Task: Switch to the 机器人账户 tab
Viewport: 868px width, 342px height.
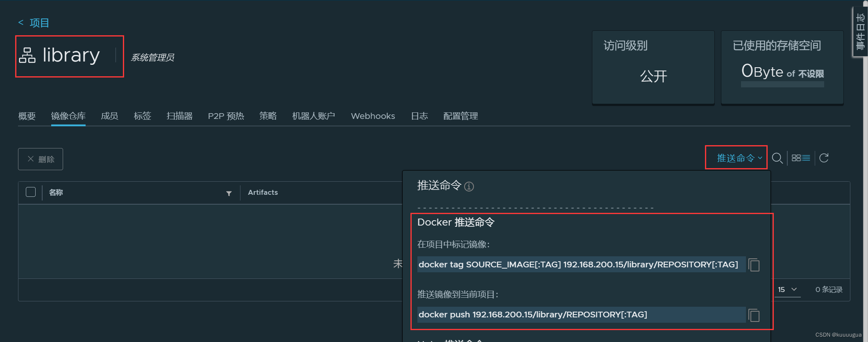Action: pyautogui.click(x=314, y=116)
